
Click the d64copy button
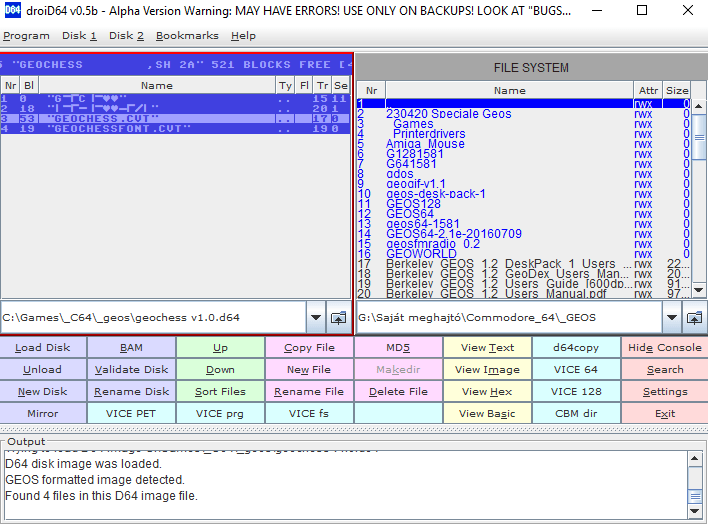576,347
